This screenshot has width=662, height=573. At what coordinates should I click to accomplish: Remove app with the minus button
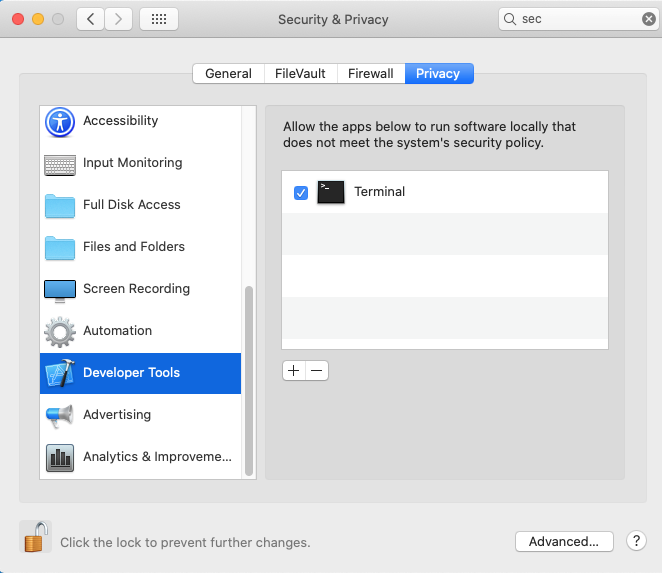click(x=317, y=371)
